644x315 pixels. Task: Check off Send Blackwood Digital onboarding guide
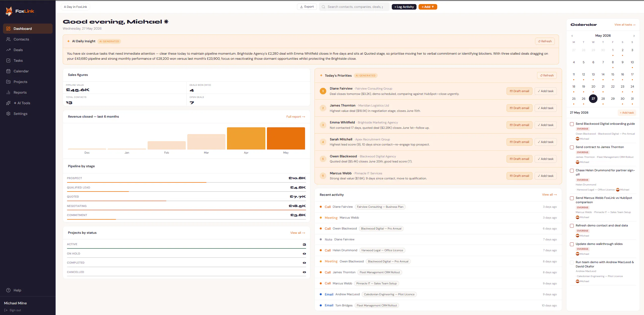[x=572, y=124]
